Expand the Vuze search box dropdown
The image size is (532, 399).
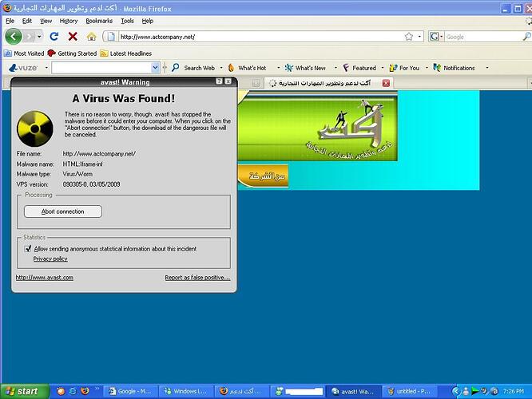pyautogui.click(x=156, y=68)
